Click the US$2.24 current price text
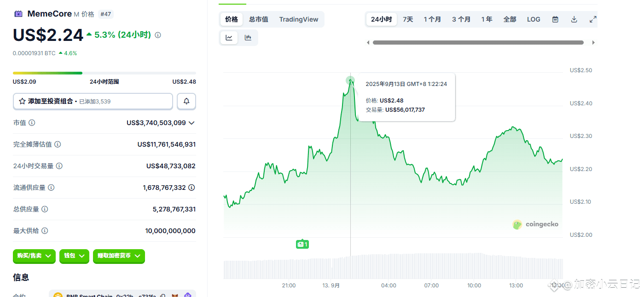This screenshot has height=297, width=644. (48, 35)
